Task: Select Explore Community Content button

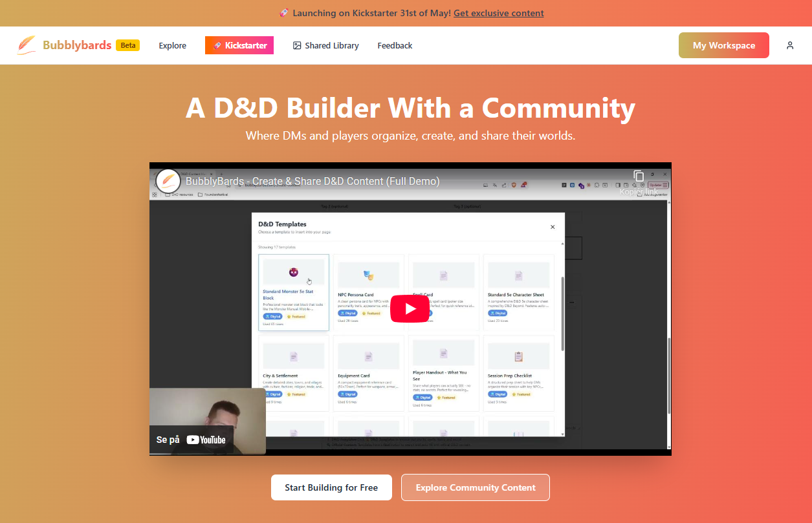Action: click(x=475, y=487)
